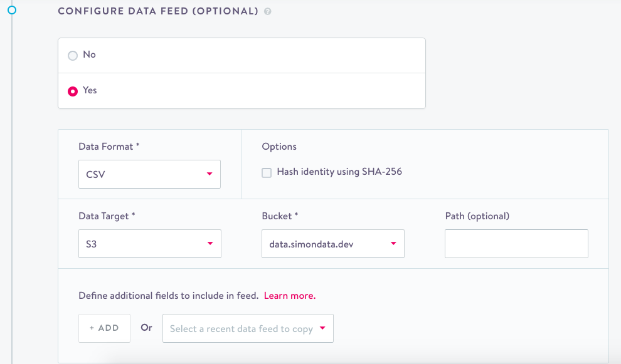Image resolution: width=621 pixels, height=364 pixels.
Task: Click the Options section label
Action: 279,147
